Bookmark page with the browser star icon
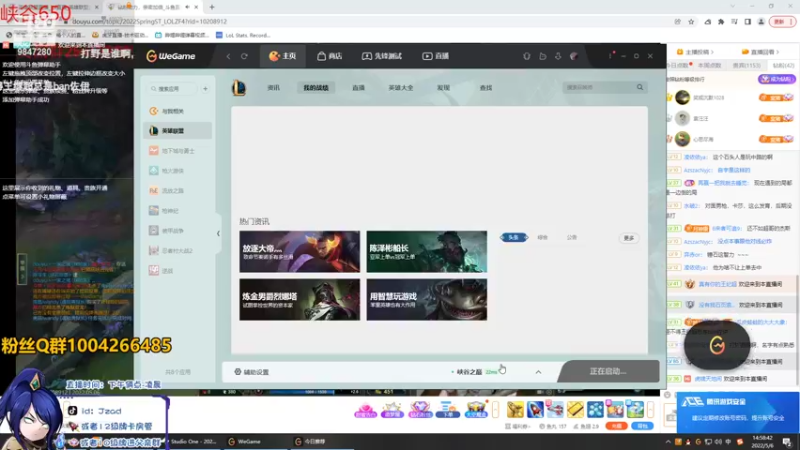The width and height of the screenshot is (800, 450). point(691,21)
